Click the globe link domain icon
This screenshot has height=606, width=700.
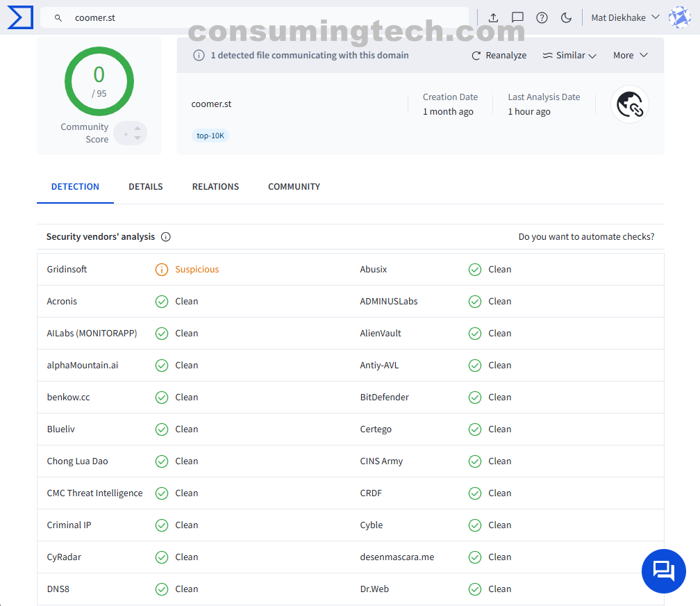pyautogui.click(x=630, y=105)
